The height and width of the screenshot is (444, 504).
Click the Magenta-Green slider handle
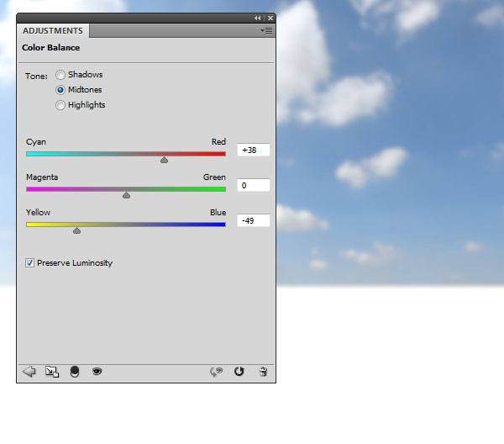click(x=126, y=195)
